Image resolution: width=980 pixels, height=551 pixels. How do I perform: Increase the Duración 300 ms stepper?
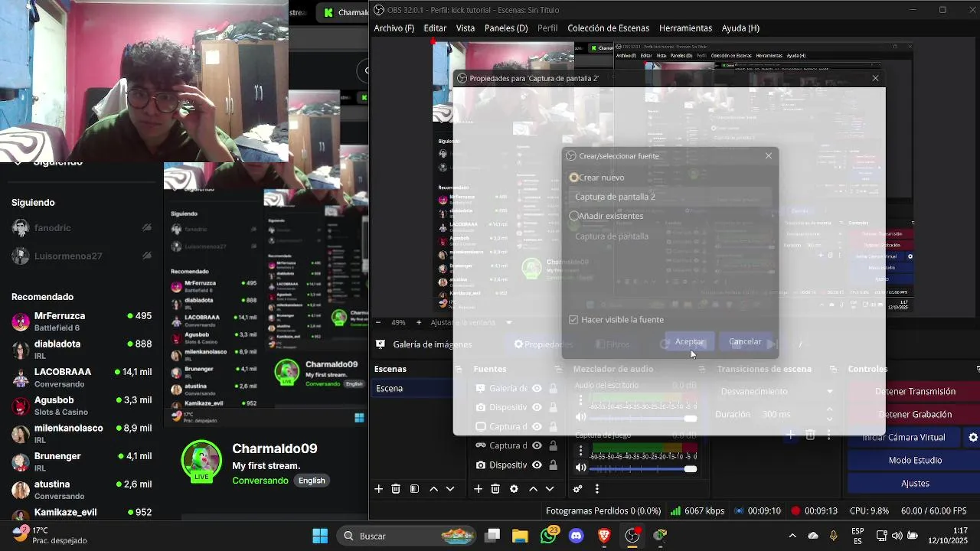click(829, 409)
